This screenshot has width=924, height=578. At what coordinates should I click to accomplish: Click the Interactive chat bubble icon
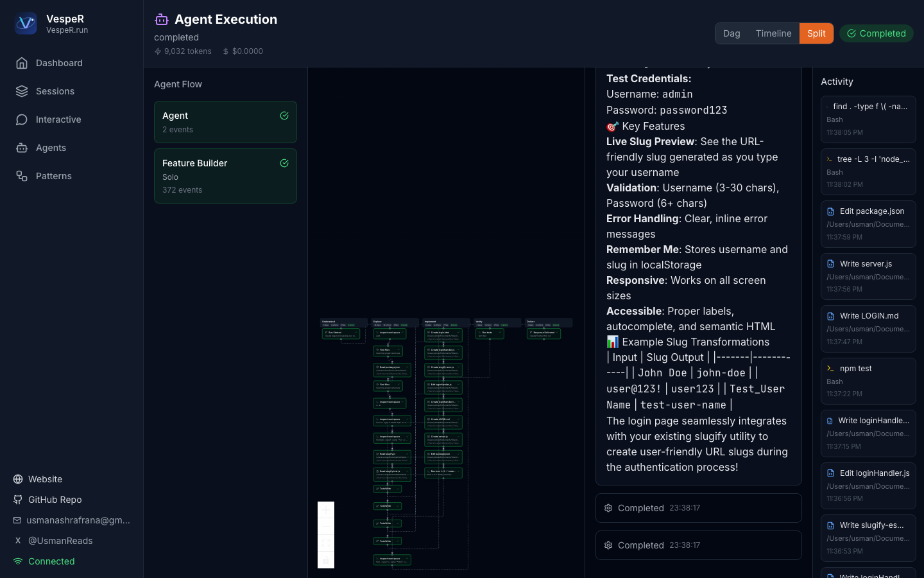pos(22,119)
